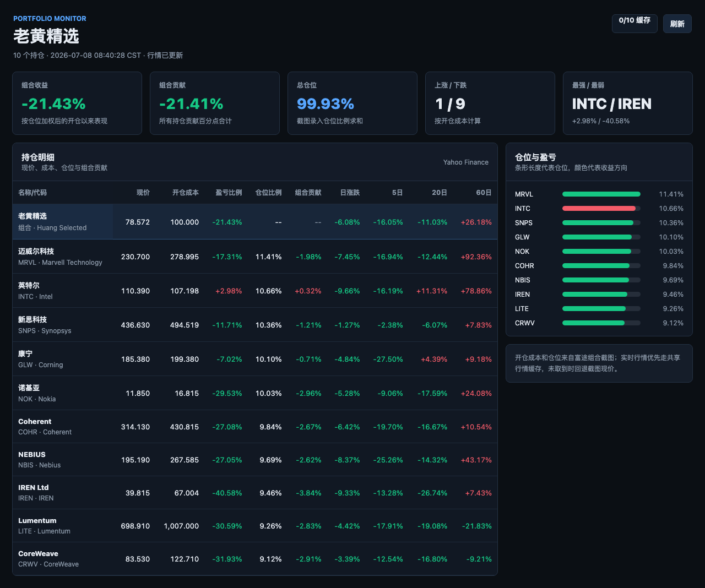Click INTC profit ratio +2.98%
The image size is (705, 588).
(229, 291)
